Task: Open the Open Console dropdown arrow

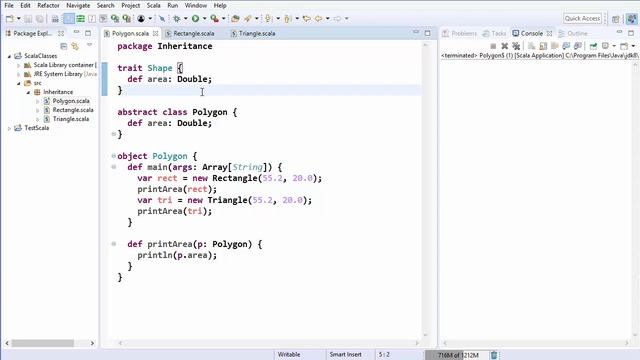Action: (x=633, y=46)
